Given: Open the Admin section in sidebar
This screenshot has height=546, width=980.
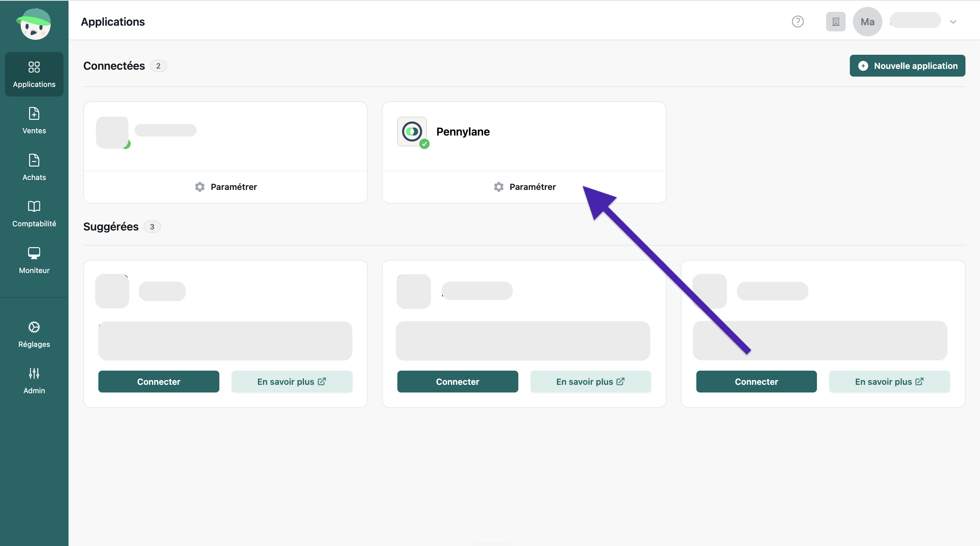Looking at the screenshot, I should click(34, 381).
